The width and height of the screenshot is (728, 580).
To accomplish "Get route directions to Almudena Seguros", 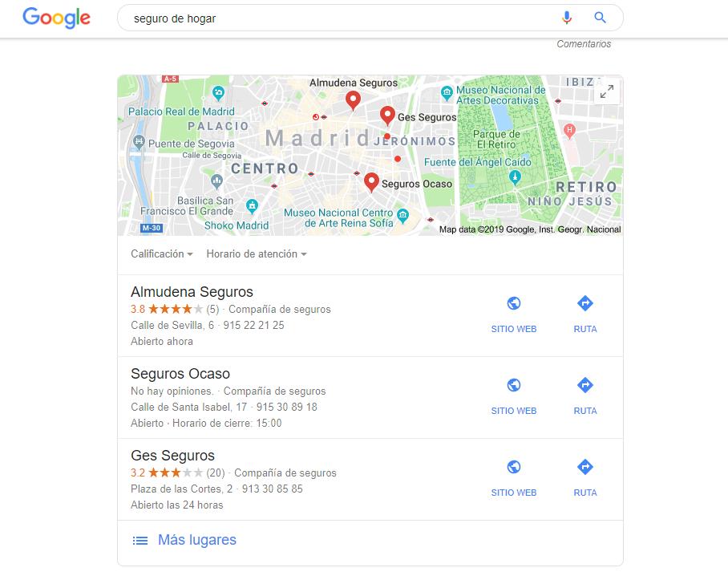I will (585, 303).
